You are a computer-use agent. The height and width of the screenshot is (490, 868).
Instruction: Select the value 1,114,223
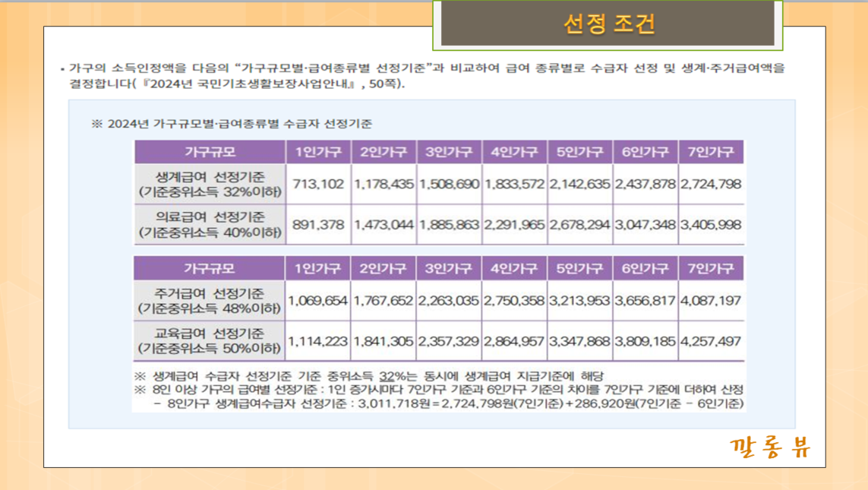pos(317,342)
